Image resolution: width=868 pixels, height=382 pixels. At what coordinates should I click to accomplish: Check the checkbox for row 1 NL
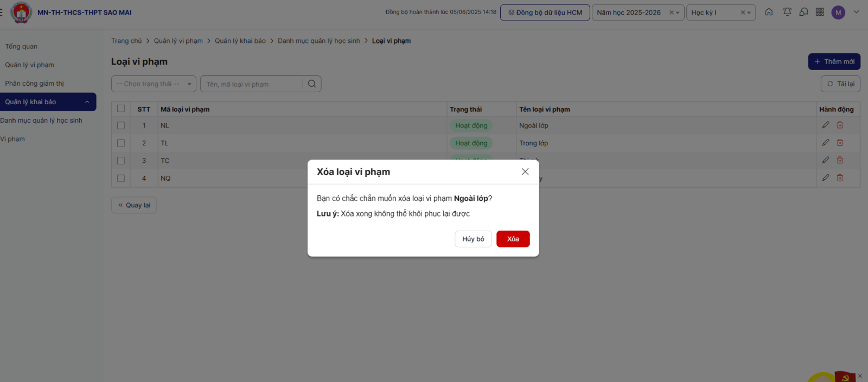click(121, 125)
